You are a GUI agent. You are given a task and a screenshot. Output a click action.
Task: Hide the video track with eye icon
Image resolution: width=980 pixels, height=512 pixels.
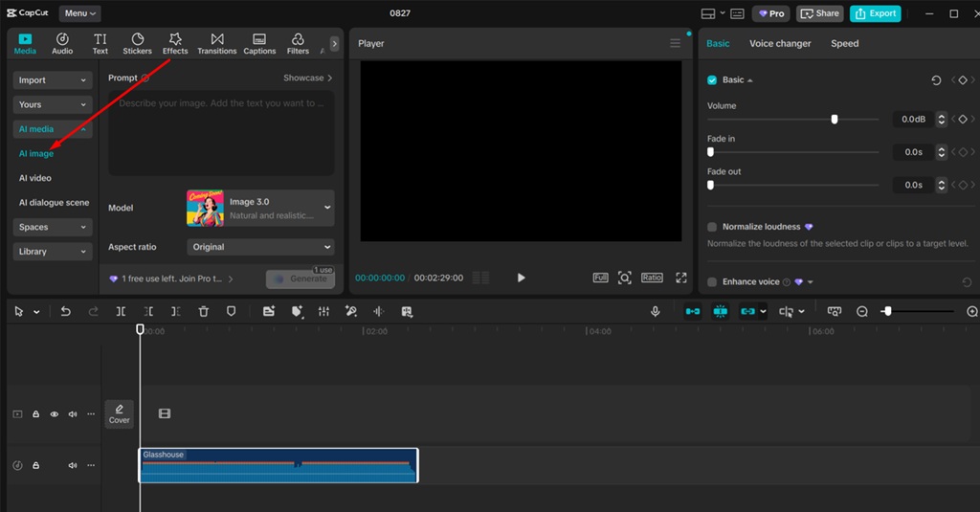pos(55,414)
